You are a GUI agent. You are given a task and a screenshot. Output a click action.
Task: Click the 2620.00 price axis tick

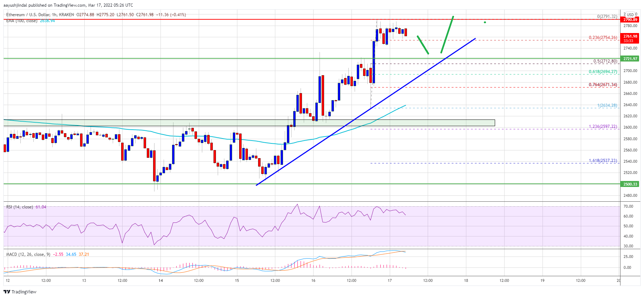pos(630,116)
